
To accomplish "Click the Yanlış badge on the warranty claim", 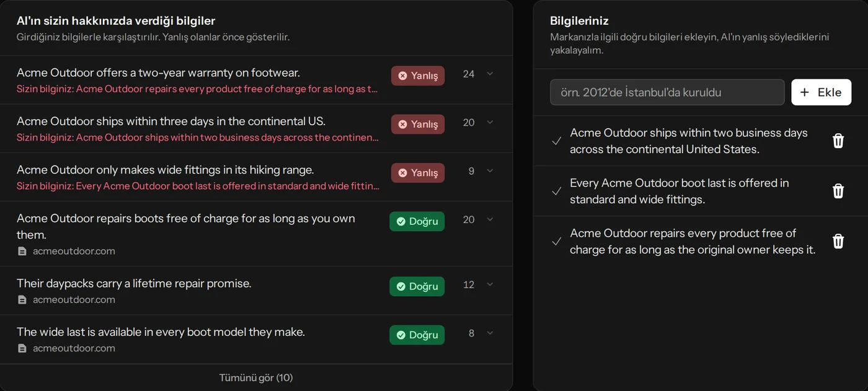I will coord(418,76).
